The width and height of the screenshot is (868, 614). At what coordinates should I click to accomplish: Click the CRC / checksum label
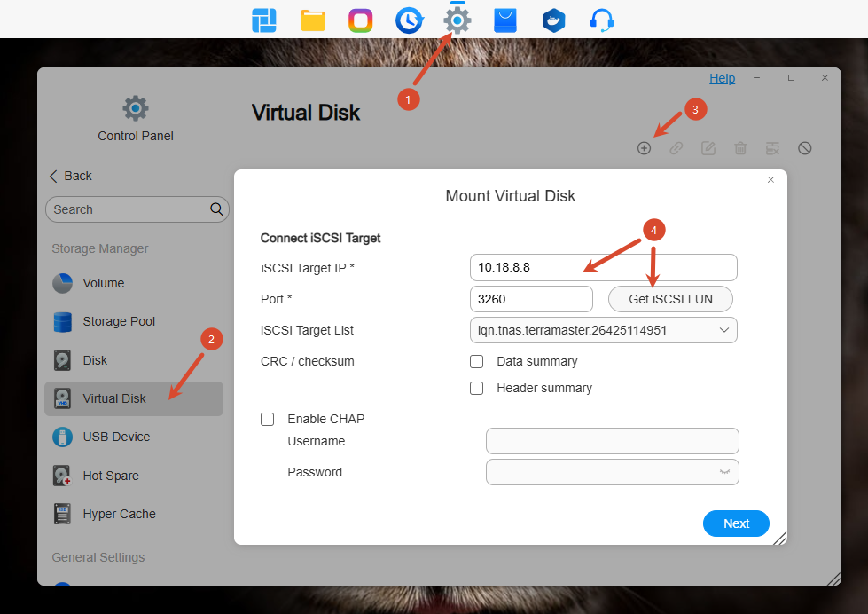tap(308, 361)
